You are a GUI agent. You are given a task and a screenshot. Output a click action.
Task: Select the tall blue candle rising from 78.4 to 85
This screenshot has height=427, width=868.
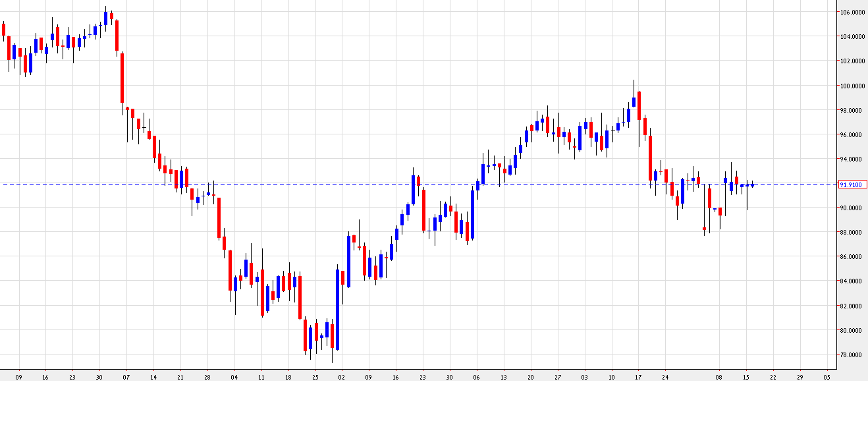[337, 309]
